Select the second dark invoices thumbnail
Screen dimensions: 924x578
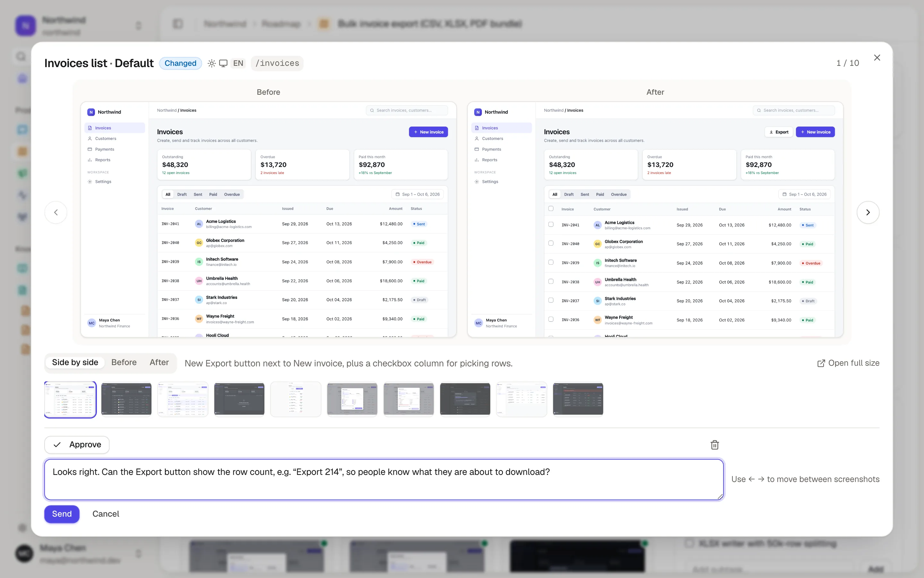[x=126, y=399]
